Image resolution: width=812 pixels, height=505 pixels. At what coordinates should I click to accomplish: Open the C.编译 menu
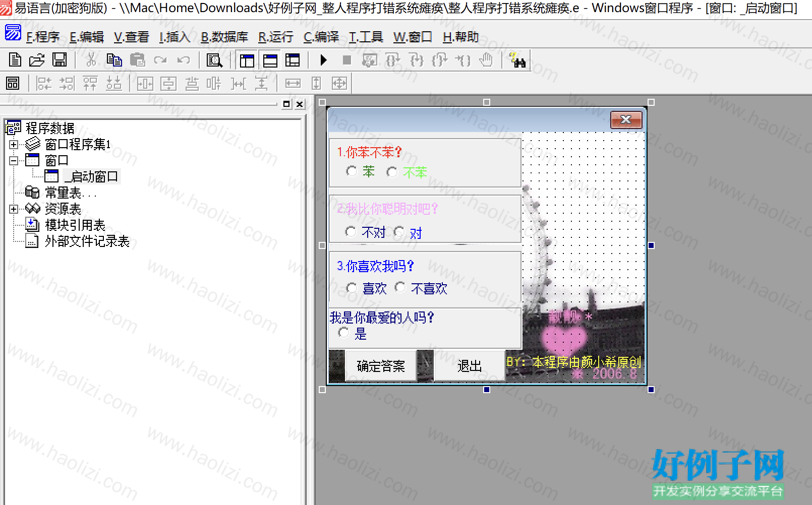pos(321,37)
